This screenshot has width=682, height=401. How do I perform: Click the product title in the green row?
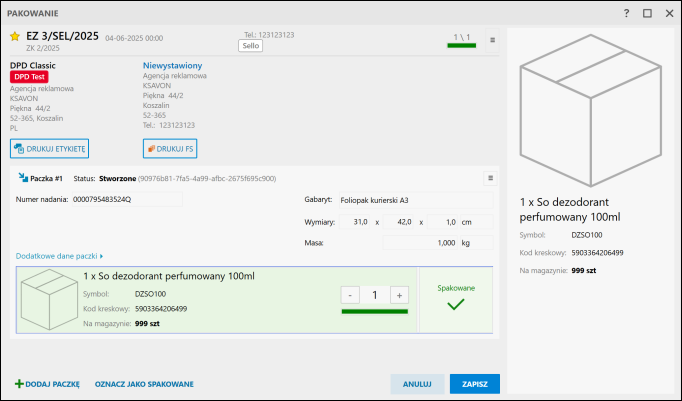tap(169, 276)
